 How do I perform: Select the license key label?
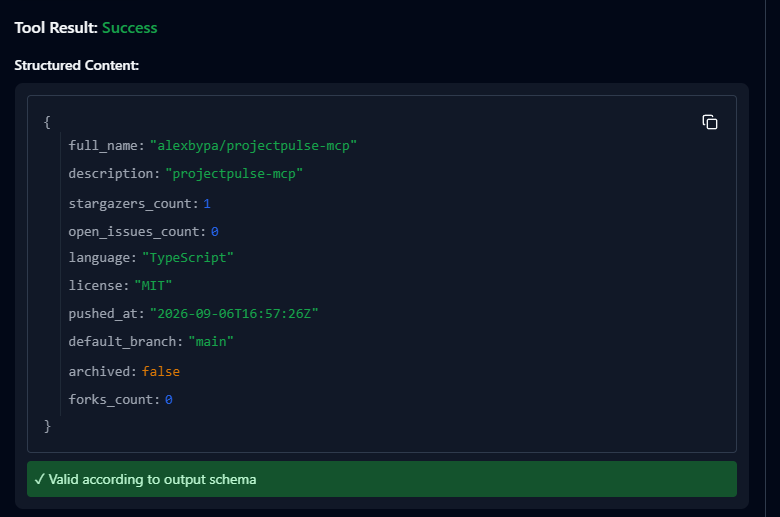pos(98,286)
